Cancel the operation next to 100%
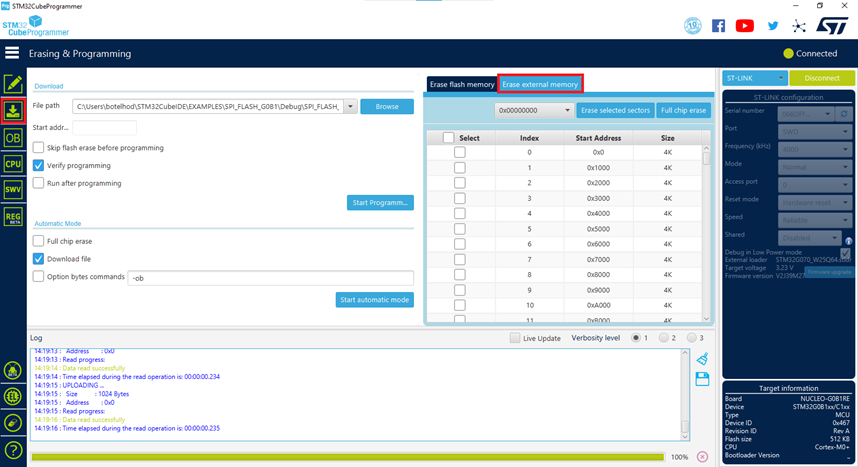Image resolution: width=858 pixels, height=467 pixels. (x=703, y=457)
